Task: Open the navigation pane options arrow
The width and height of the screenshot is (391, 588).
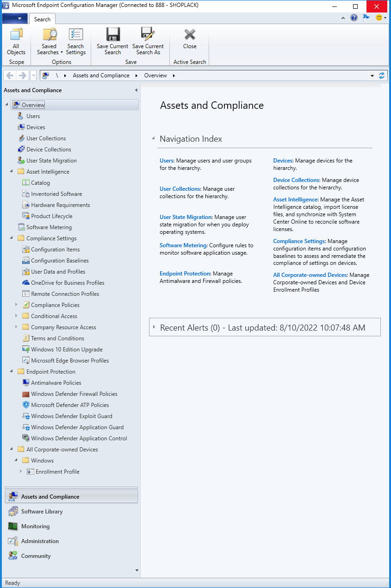Action: pos(137,570)
